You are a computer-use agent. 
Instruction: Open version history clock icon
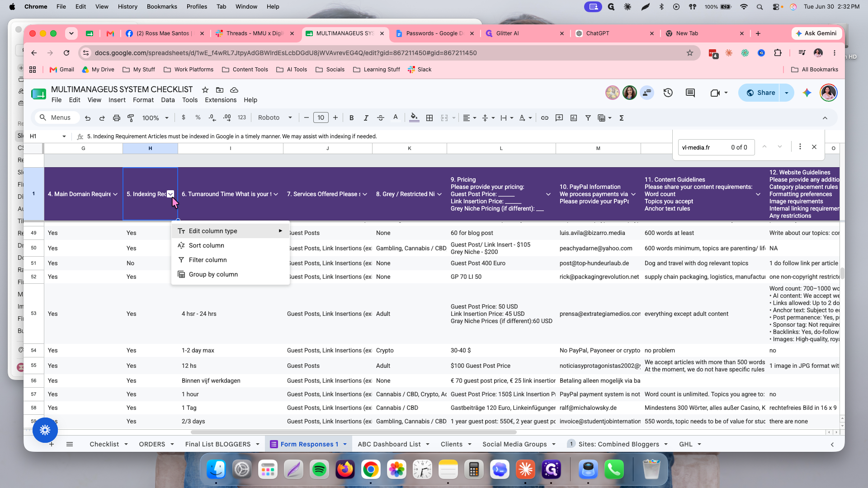[668, 93]
